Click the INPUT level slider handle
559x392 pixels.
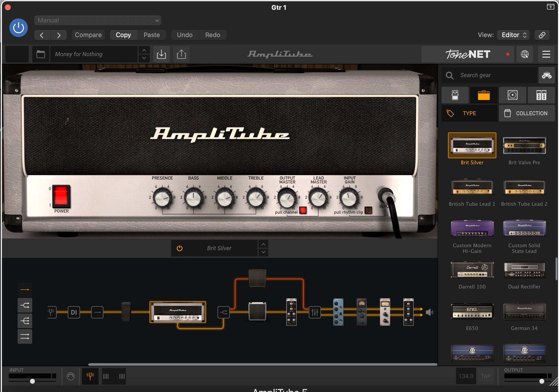[32, 381]
